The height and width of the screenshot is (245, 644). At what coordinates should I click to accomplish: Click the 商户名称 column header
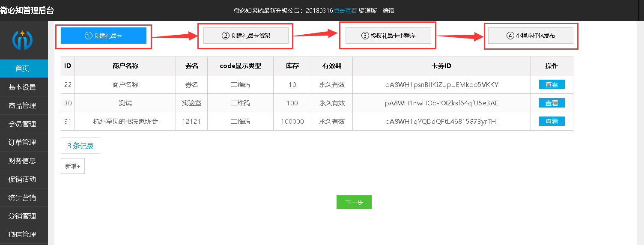tap(125, 66)
